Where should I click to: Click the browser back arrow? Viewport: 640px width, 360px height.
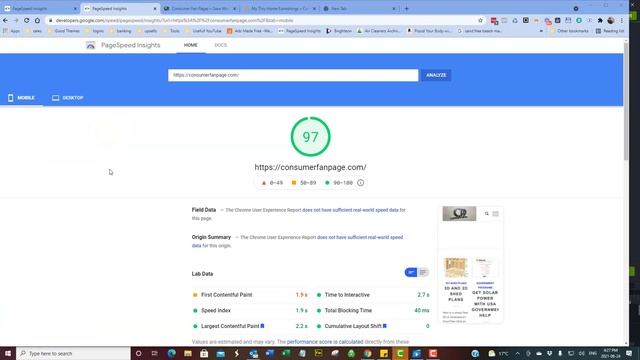[5, 20]
